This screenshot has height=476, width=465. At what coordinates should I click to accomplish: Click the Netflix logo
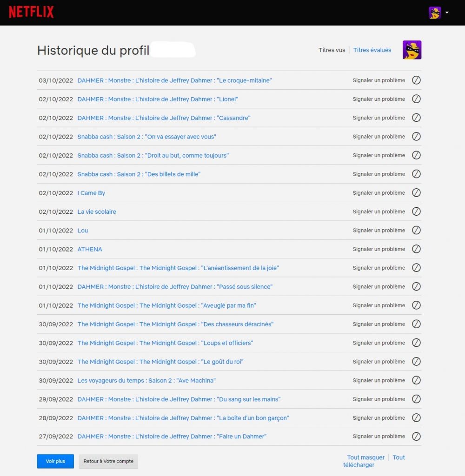pos(31,12)
